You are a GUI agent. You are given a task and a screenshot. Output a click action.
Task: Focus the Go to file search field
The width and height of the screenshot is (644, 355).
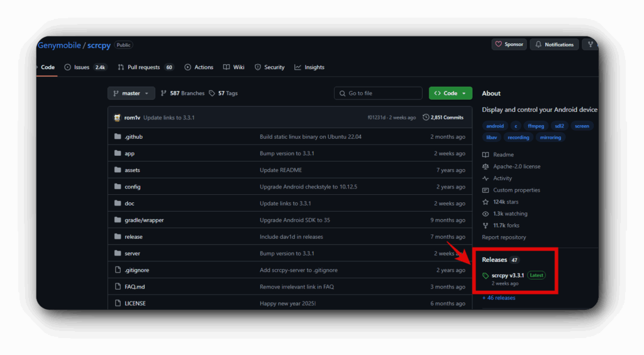[378, 93]
